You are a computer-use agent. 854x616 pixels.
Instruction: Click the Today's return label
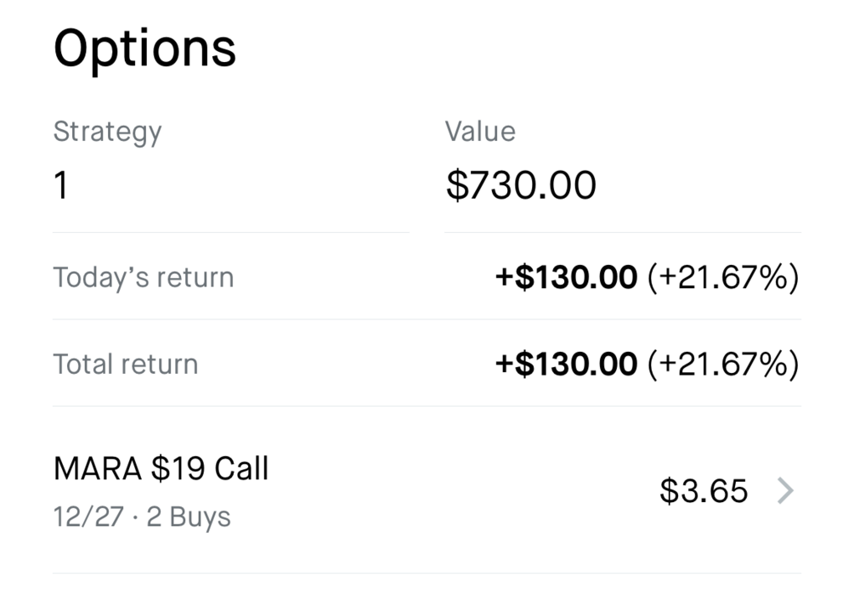(x=143, y=278)
